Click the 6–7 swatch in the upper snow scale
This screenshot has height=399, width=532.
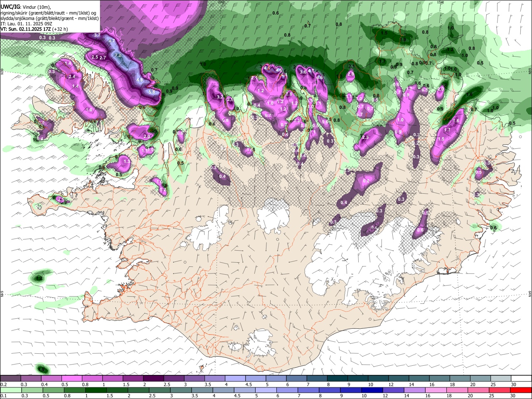296,378
